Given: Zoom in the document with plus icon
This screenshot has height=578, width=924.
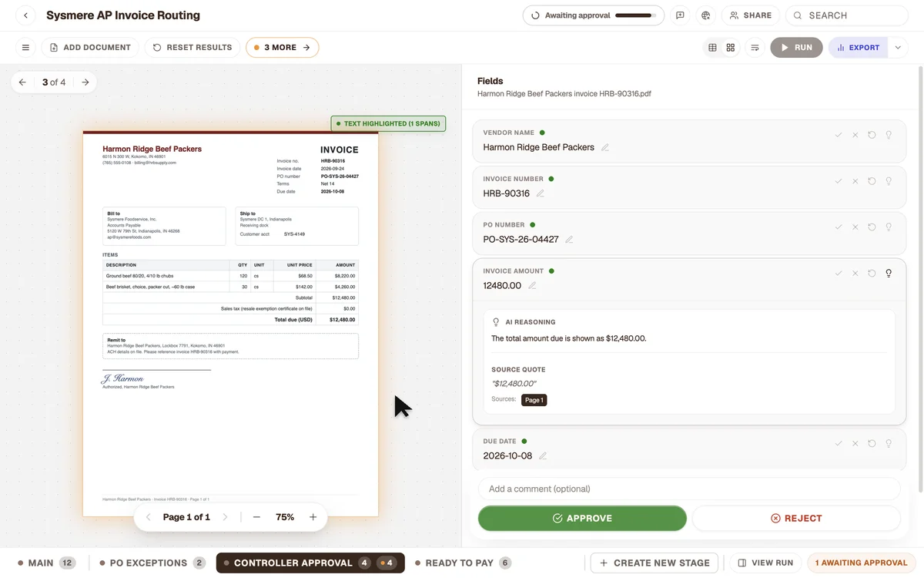Looking at the screenshot, I should coord(313,517).
